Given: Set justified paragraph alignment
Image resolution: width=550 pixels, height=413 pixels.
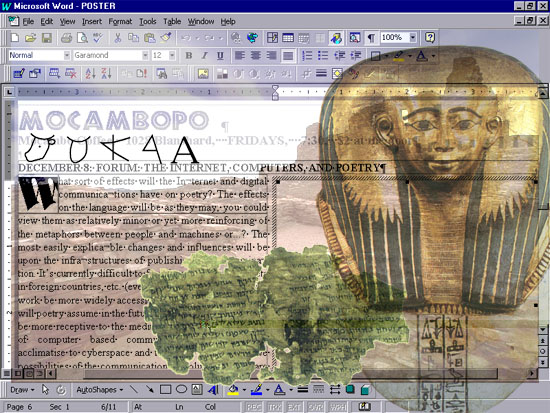Looking at the screenshot, I should 288,55.
